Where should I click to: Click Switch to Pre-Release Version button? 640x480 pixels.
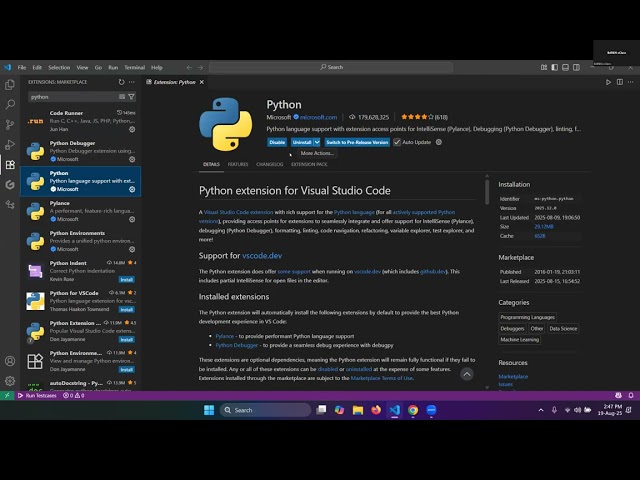(357, 142)
